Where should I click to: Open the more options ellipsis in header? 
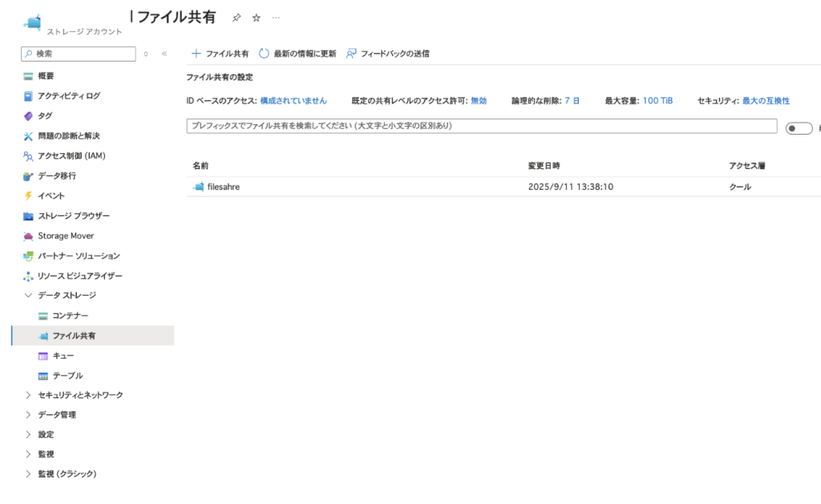pos(277,18)
